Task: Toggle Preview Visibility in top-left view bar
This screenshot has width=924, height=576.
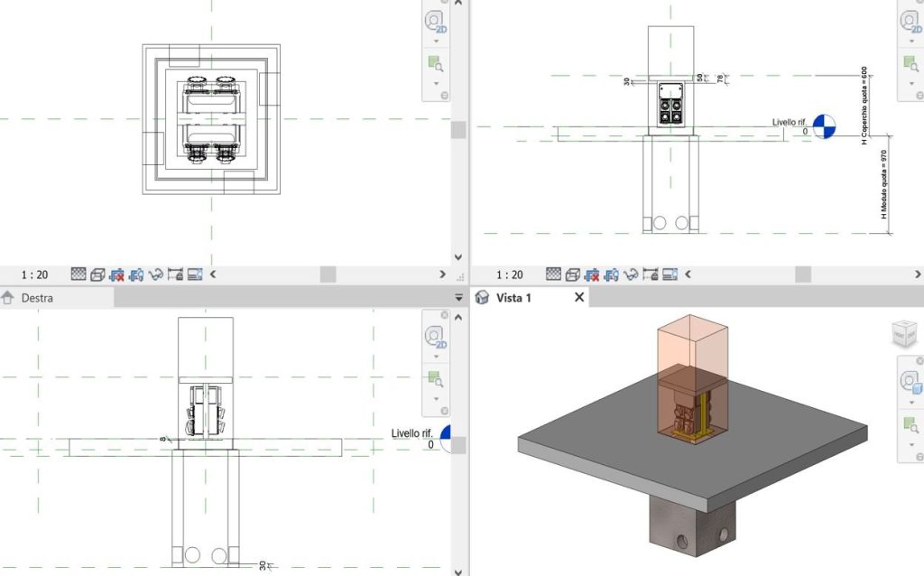Action: [x=194, y=274]
